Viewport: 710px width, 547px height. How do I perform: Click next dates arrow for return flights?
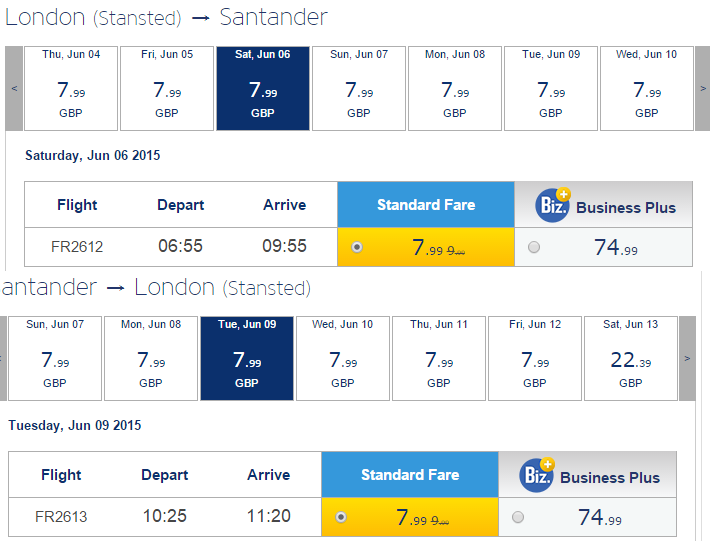click(687, 358)
